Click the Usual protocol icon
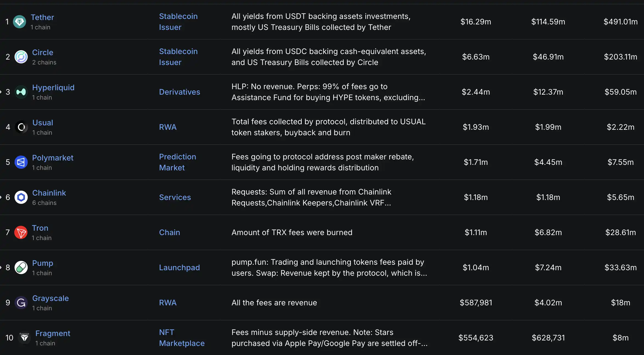Screen dimensions: 644x355 (21, 127)
